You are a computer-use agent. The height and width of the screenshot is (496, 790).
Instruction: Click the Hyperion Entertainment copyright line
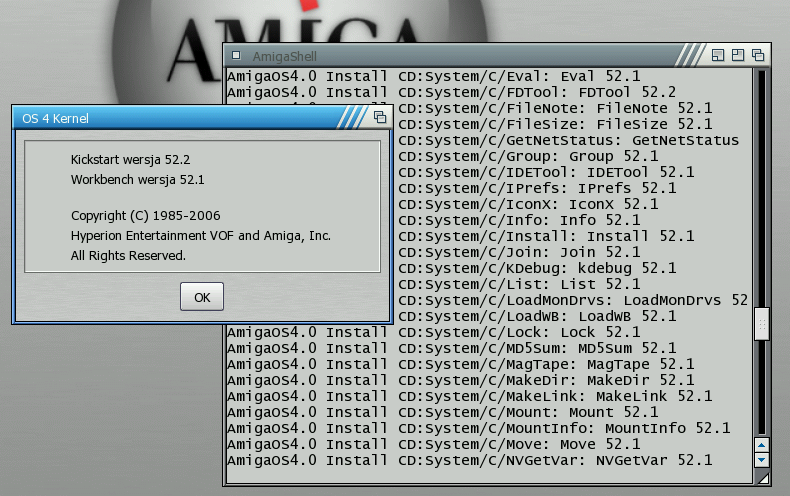tap(200, 236)
